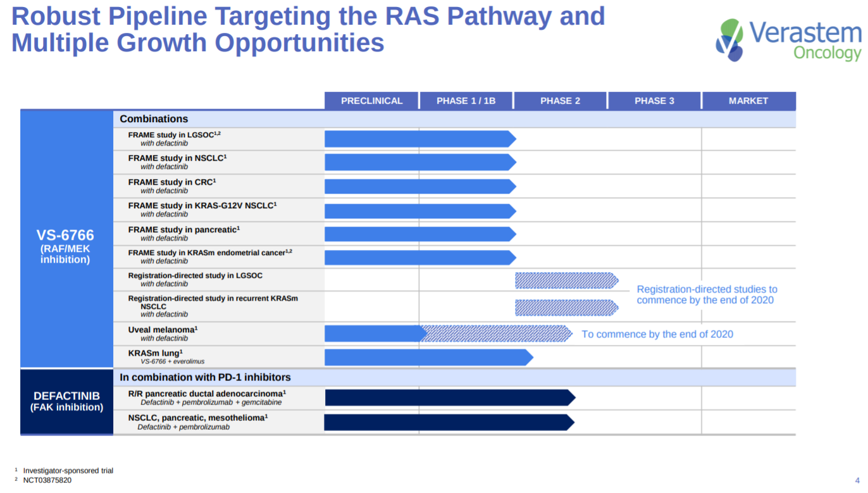Click 'FRAME study in KRASm endometrial cancer' label

(210, 253)
